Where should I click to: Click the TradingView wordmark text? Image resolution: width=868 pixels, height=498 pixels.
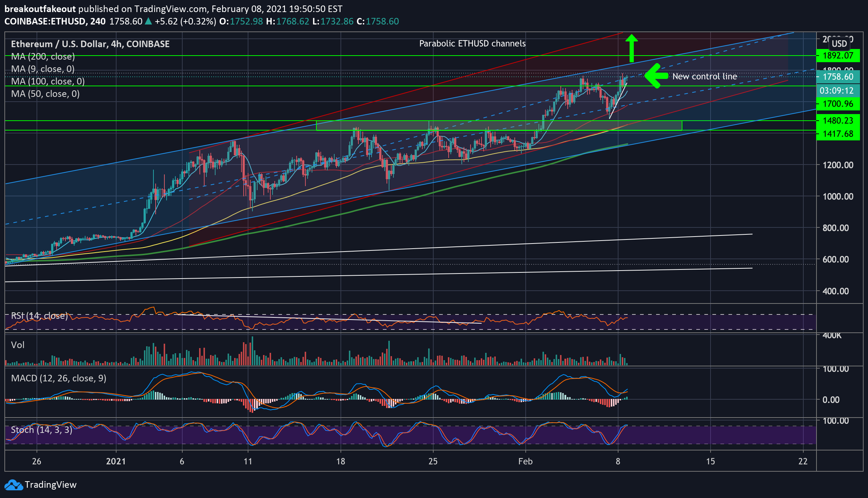(x=51, y=485)
